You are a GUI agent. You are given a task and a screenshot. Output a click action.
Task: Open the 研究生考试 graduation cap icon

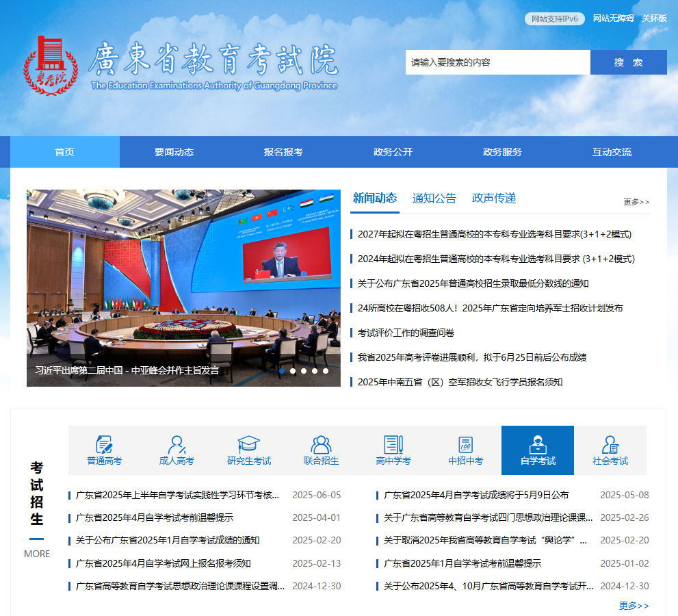pyautogui.click(x=249, y=444)
